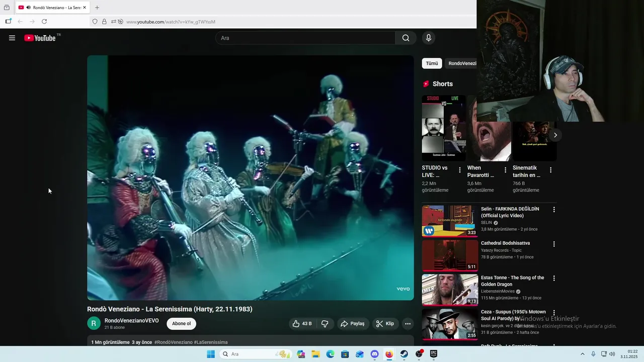Click the video player area
Image resolution: width=644 pixels, height=362 pixels.
pos(251,177)
